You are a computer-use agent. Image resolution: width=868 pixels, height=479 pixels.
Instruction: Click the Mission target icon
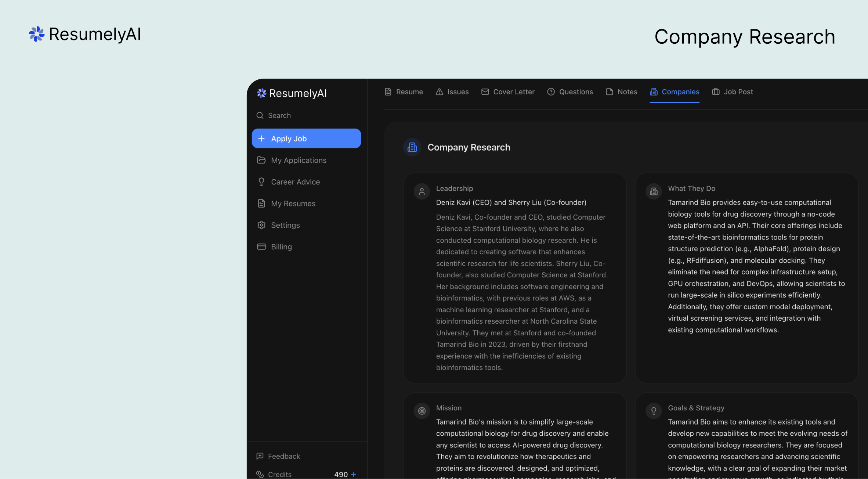[x=422, y=411]
